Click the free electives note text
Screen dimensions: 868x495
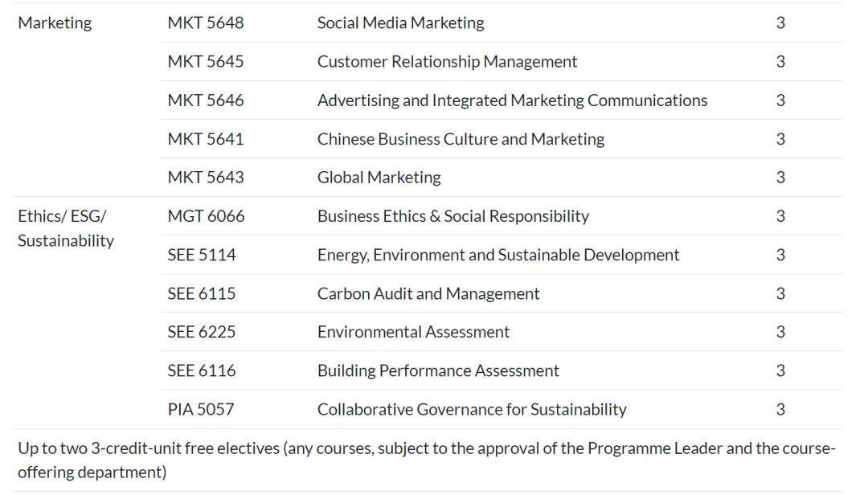coord(426,460)
